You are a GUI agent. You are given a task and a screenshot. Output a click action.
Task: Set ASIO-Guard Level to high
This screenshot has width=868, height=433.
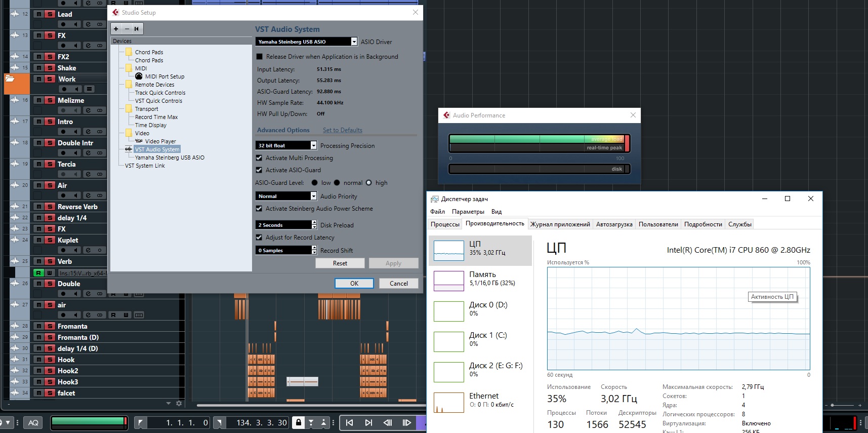pyautogui.click(x=369, y=183)
